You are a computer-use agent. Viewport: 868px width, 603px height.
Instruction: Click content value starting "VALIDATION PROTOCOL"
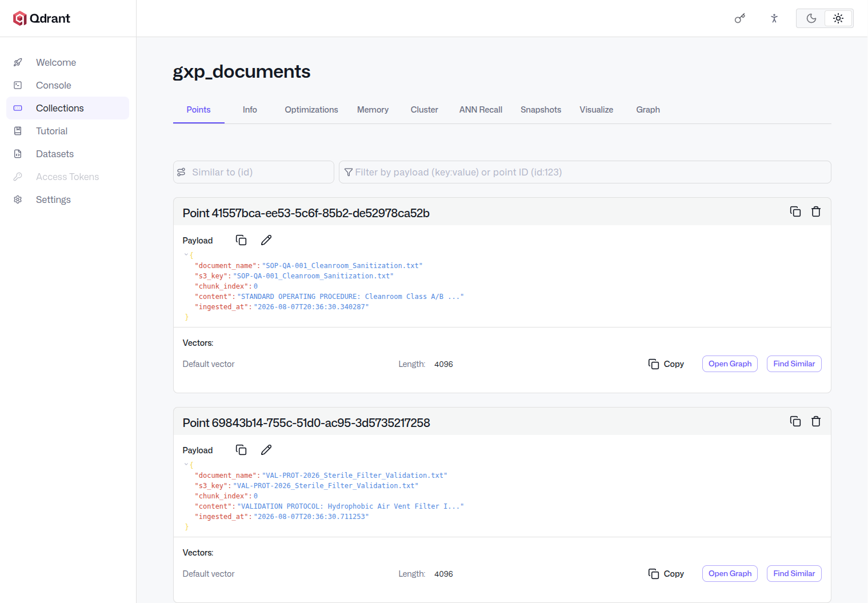(x=350, y=506)
